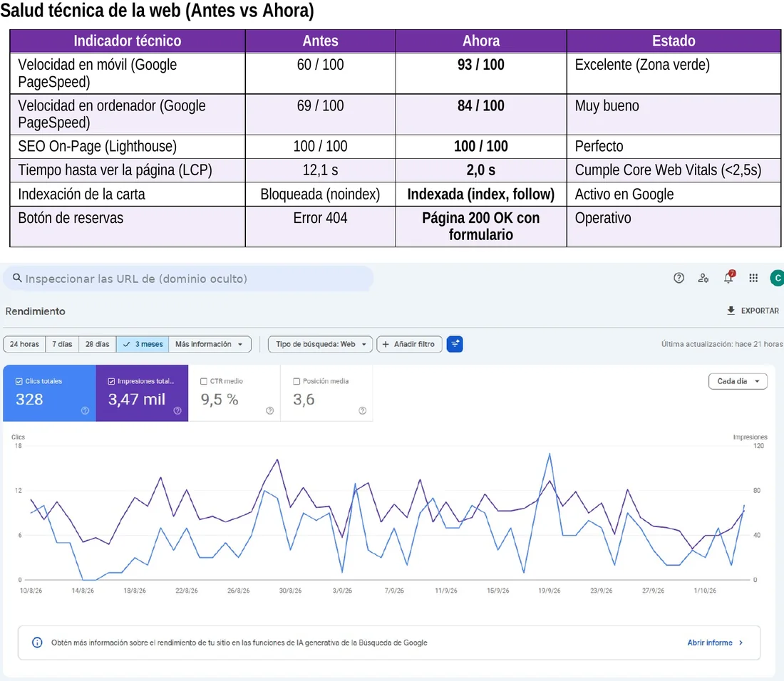Select the 3 meses range tab

(143, 344)
